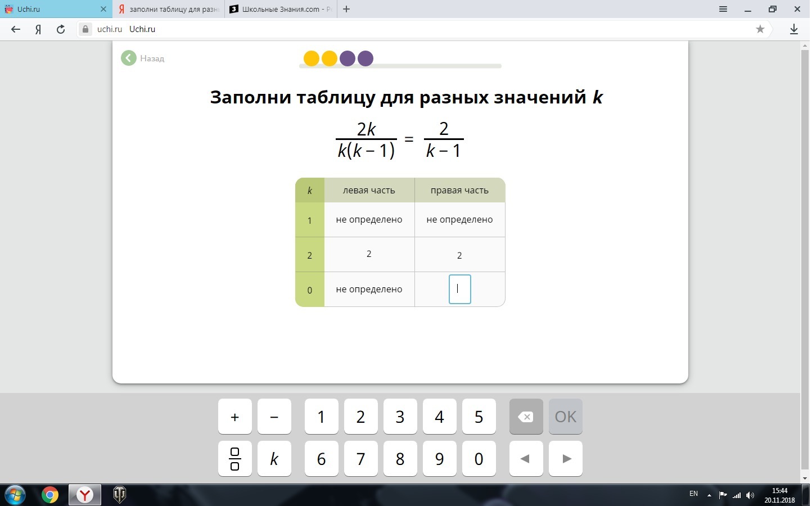Click the first yellow progress dot
This screenshot has height=506, width=812.
[312, 58]
